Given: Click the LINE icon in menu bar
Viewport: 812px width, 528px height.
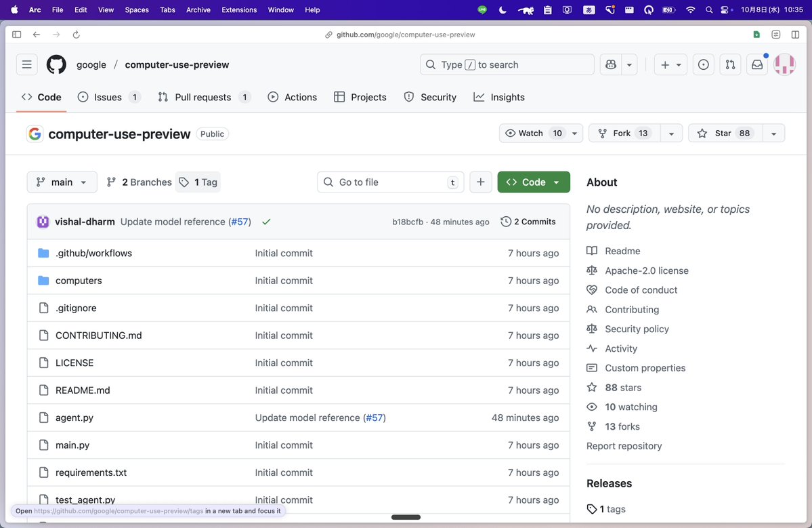Looking at the screenshot, I should pos(482,10).
